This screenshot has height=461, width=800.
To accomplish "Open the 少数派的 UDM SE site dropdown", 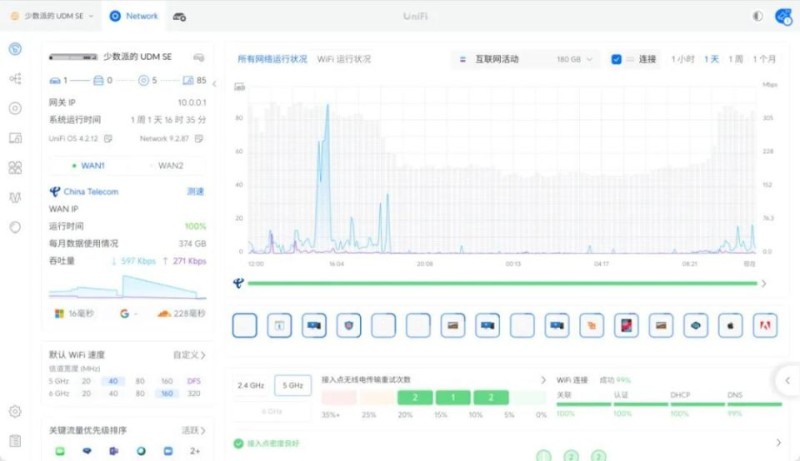I will (52, 16).
